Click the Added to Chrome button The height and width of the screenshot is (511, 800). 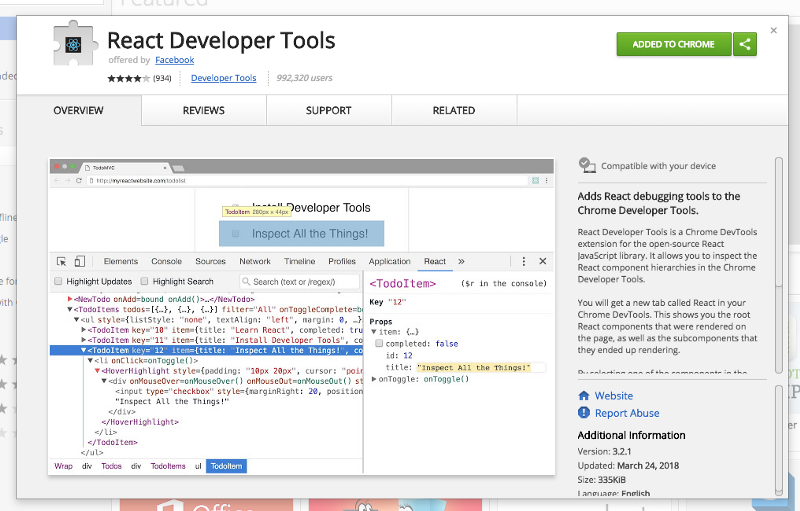click(x=673, y=44)
